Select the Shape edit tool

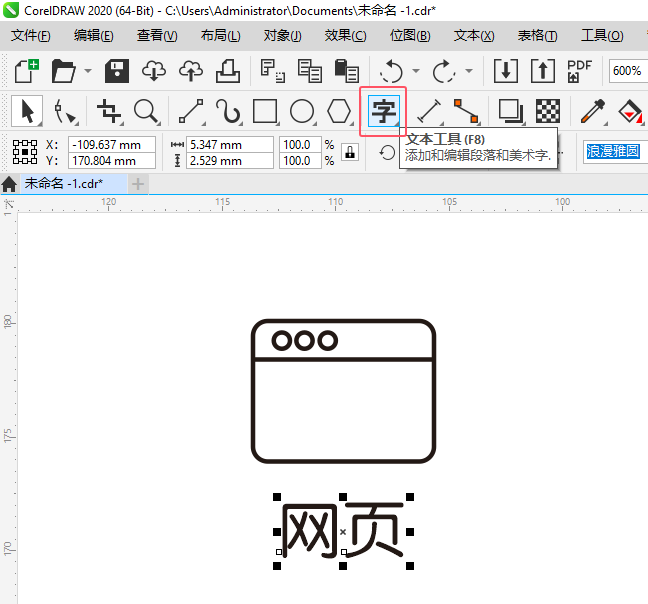(x=65, y=111)
